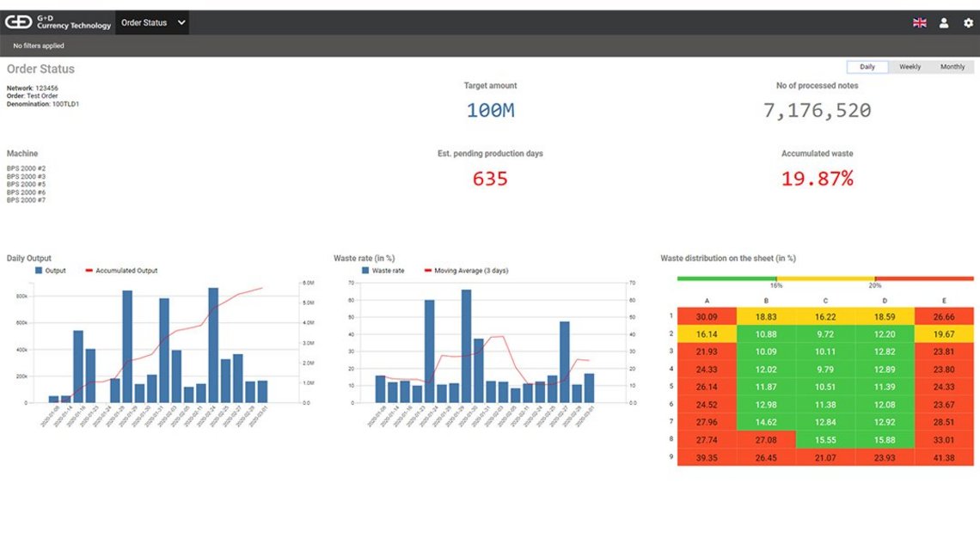The image size is (980, 550).
Task: Expand the Order Status dropdown chevron
Action: coord(181,23)
